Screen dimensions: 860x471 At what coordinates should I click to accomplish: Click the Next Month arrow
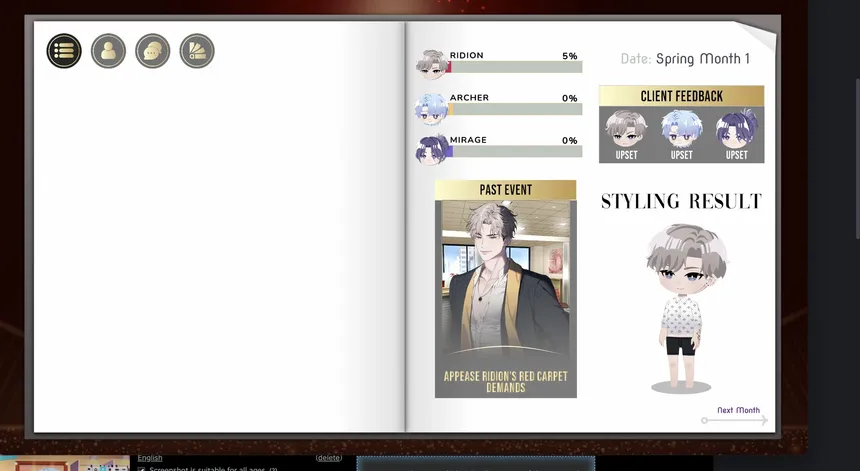tap(734, 421)
